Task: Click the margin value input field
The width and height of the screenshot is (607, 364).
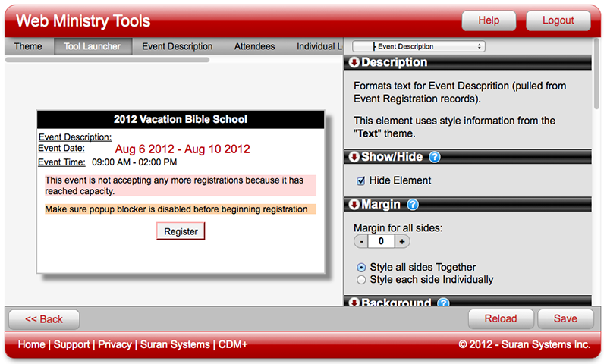Action: coord(382,241)
